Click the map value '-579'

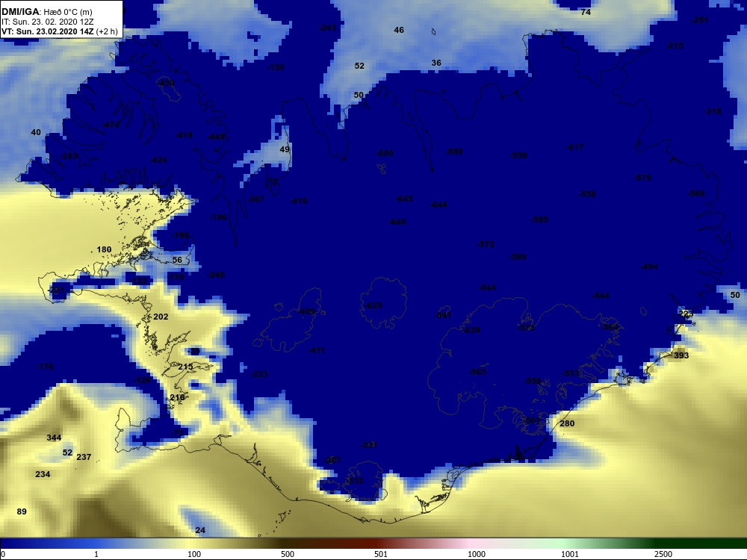(642, 178)
